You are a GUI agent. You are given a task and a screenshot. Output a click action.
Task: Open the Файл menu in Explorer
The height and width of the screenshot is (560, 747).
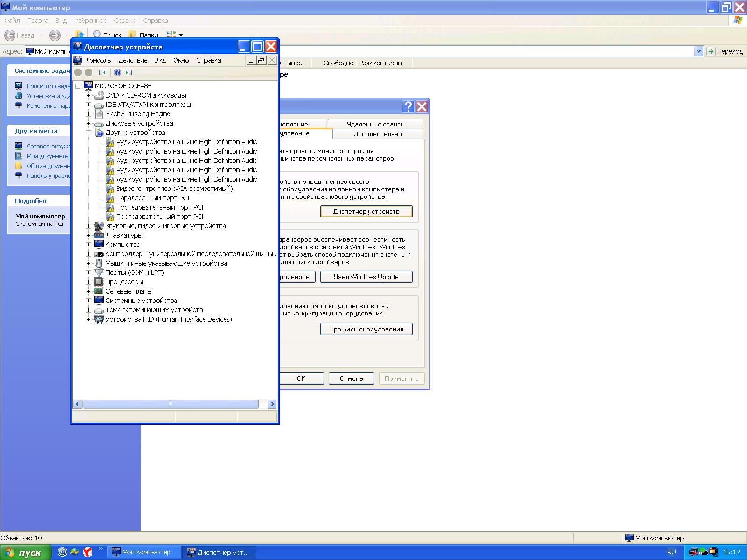click(x=12, y=21)
